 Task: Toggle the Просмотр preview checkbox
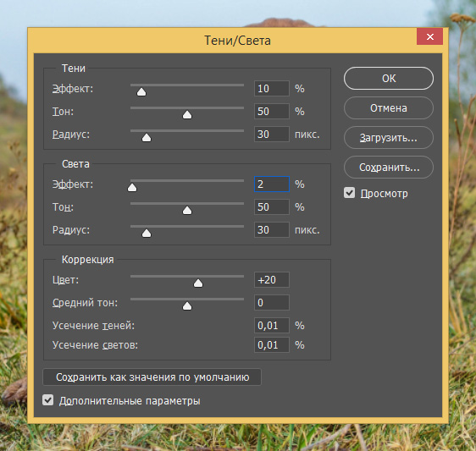click(350, 193)
